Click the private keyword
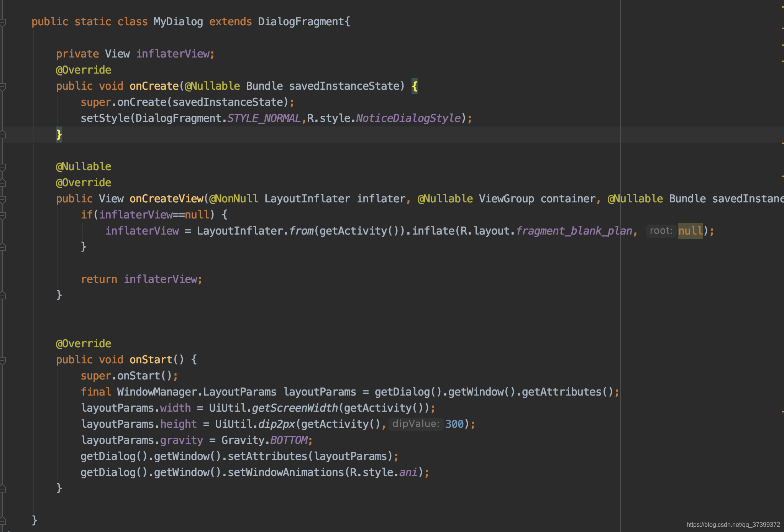 click(77, 54)
